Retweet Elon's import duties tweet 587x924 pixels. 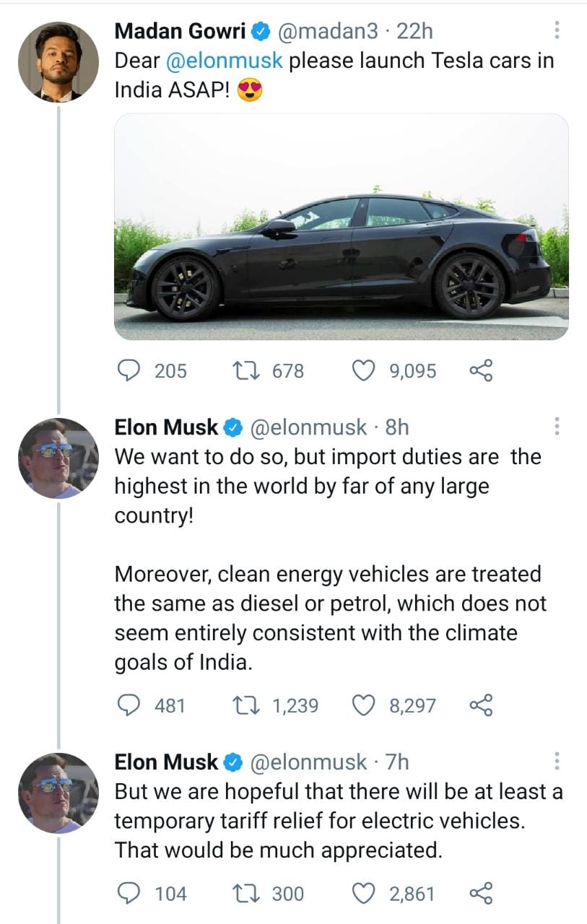coord(240,705)
